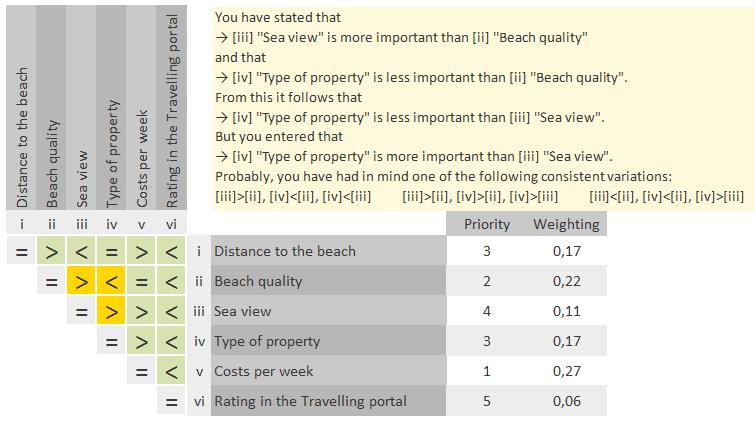Screen dimensions: 755x422
Task: Toggle Distance to the beach versus Costs per week
Action: point(141,251)
